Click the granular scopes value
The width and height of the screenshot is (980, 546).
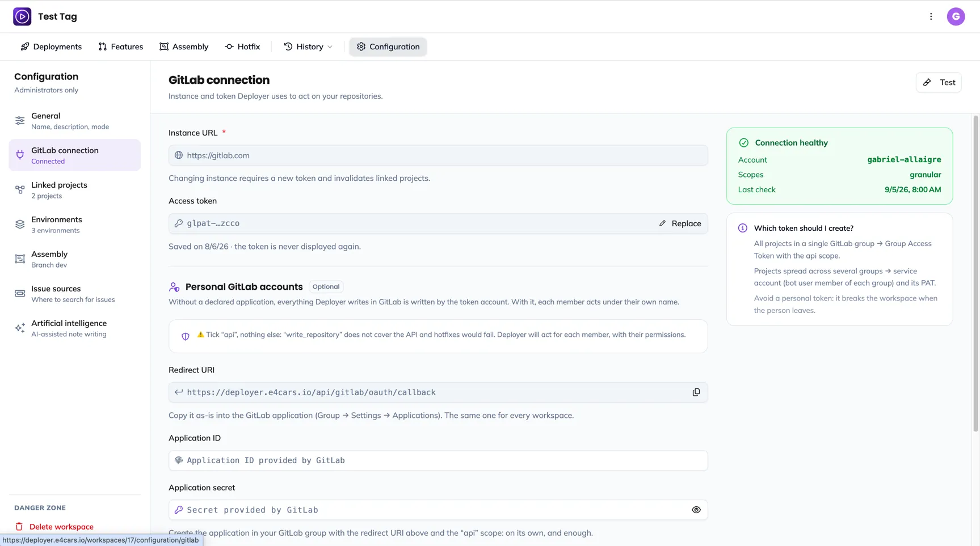[x=926, y=175]
